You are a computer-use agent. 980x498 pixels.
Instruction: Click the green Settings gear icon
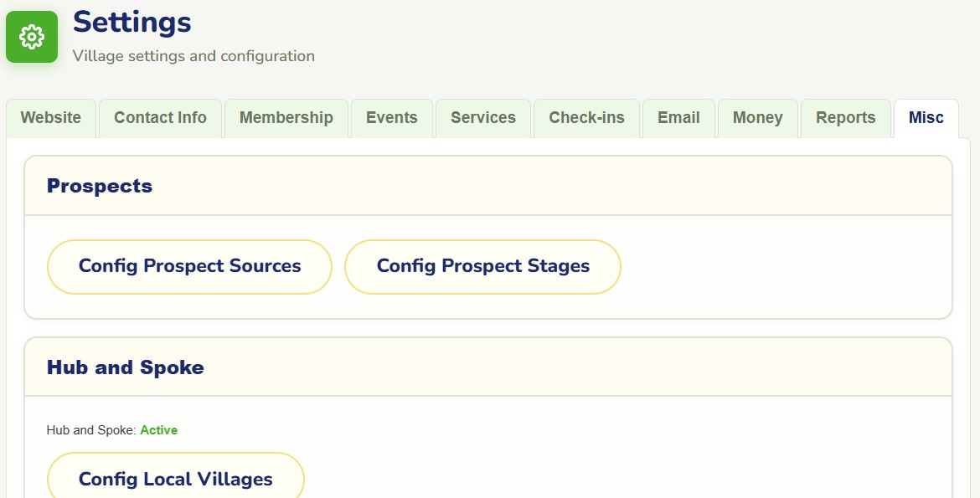coord(32,37)
